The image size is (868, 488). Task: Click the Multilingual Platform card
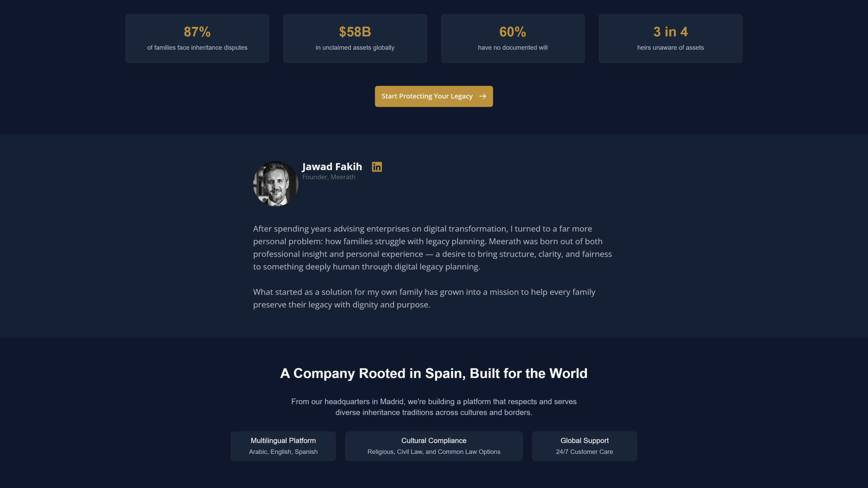click(283, 446)
